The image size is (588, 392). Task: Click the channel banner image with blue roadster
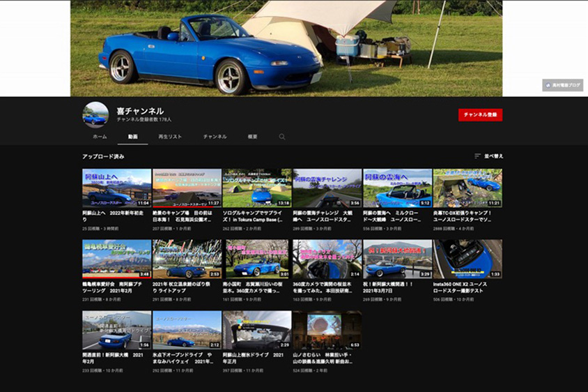point(286,47)
